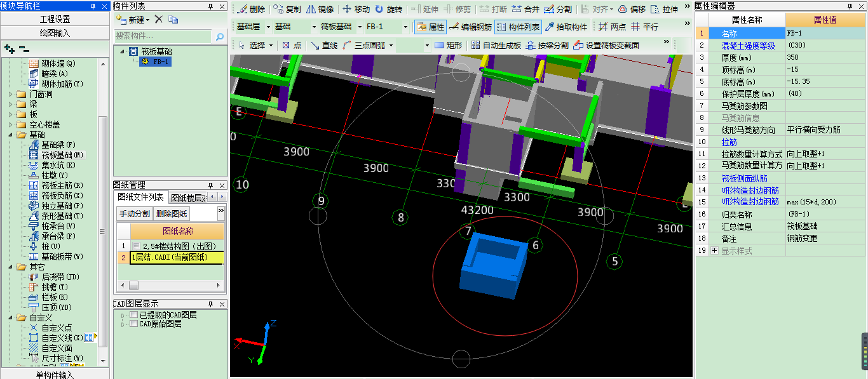Pin the 构件列表 panel with pushpin
This screenshot has width=868, height=379.
[x=211, y=6]
